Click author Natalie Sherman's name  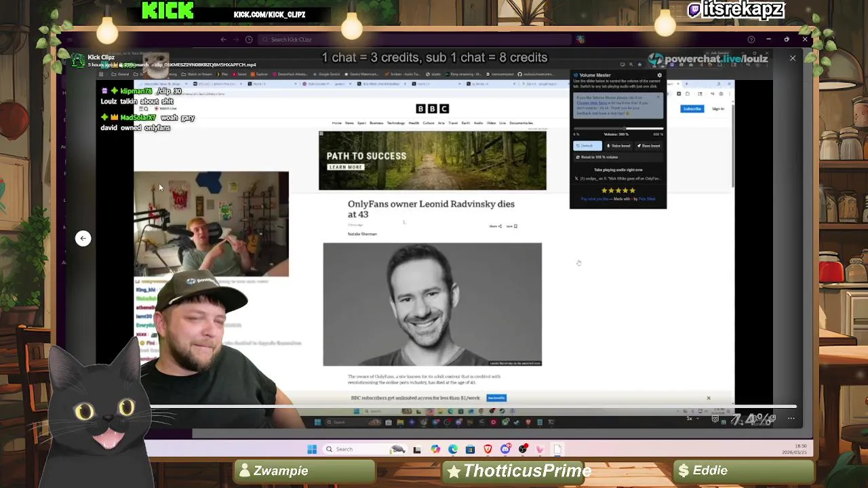(x=362, y=234)
